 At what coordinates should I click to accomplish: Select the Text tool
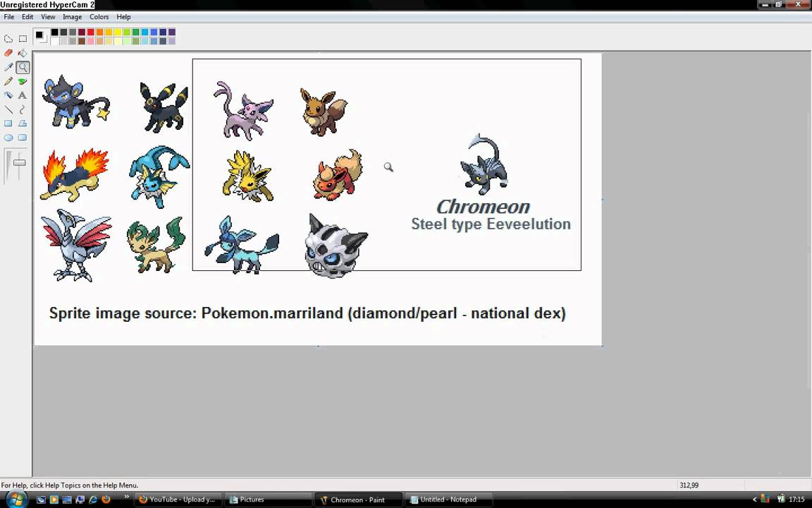23,95
